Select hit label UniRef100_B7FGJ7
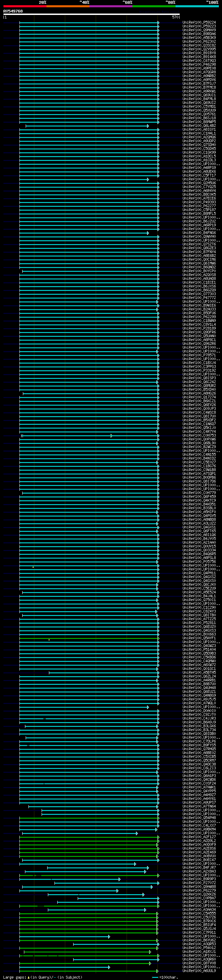 199,84
